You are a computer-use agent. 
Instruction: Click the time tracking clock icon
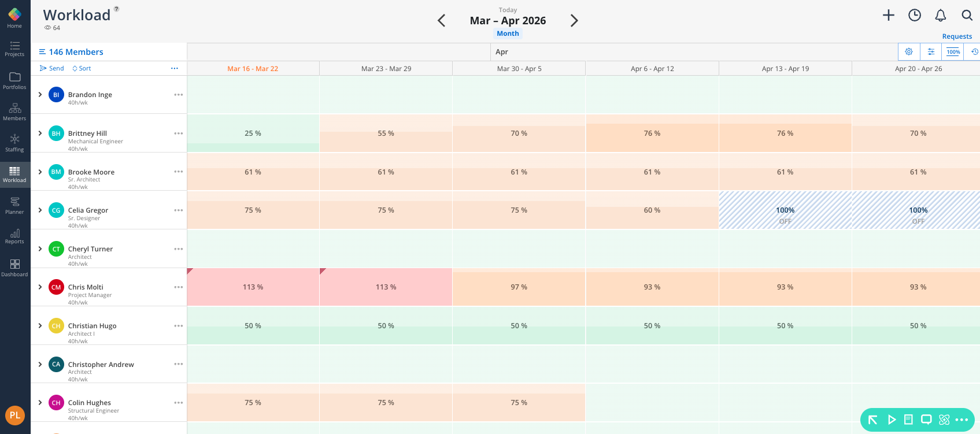click(x=915, y=16)
